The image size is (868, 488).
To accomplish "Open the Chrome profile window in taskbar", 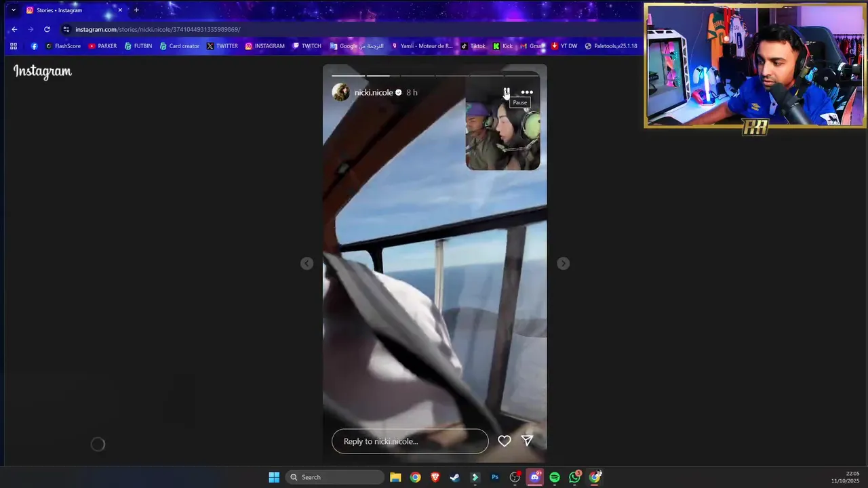I will (595, 477).
